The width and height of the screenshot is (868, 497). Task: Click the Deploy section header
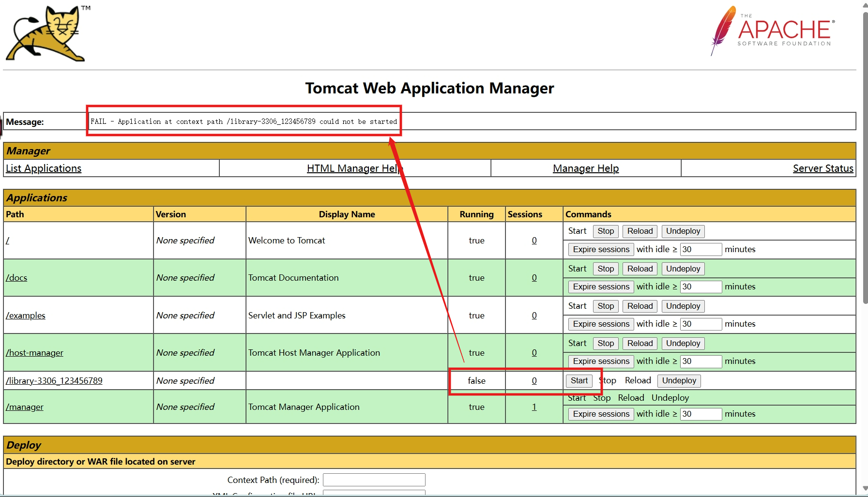point(429,445)
